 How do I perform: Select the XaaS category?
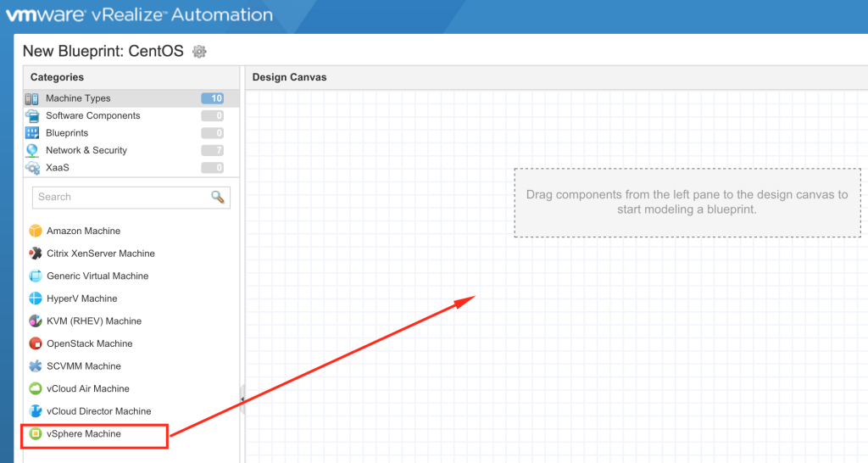[x=58, y=168]
